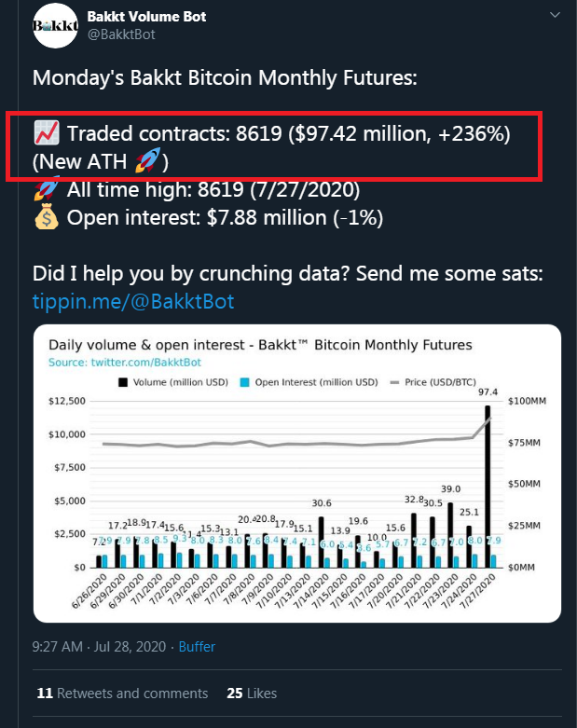Click the money bag emoji icon
This screenshot has height=728, width=577.
pyautogui.click(x=47, y=217)
